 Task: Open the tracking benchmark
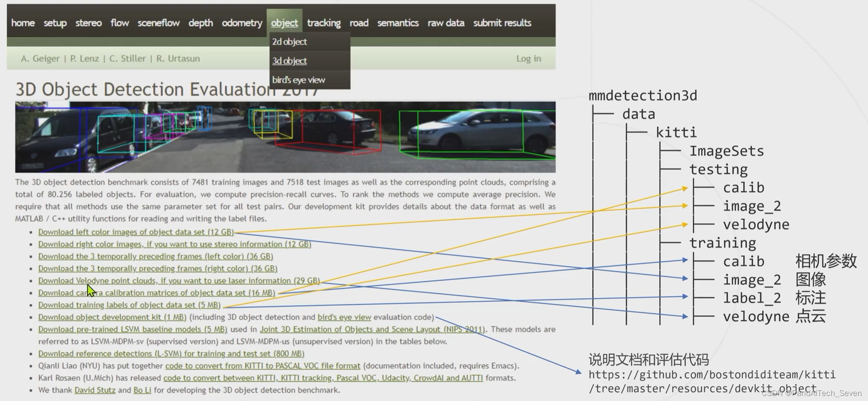click(324, 23)
